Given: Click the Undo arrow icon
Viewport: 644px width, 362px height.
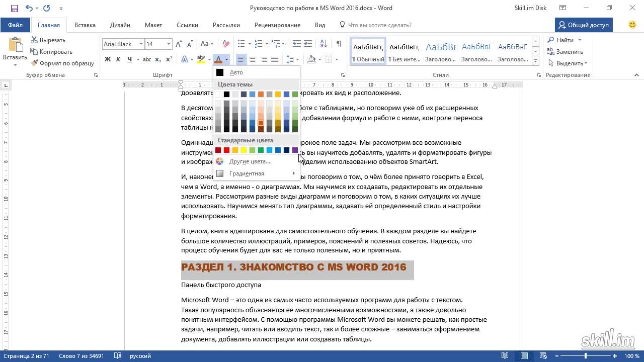Looking at the screenshot, I should pyautogui.click(x=29, y=8).
